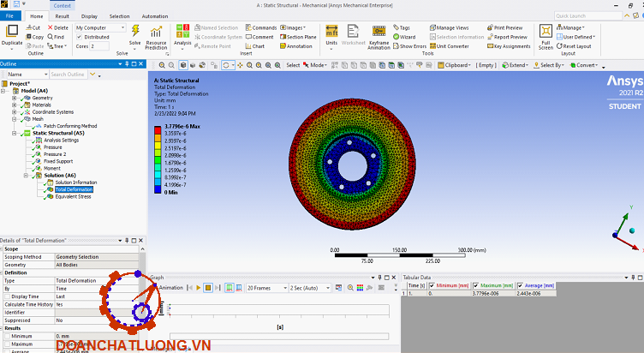
Task: Click the Find tool
Action: (56, 37)
